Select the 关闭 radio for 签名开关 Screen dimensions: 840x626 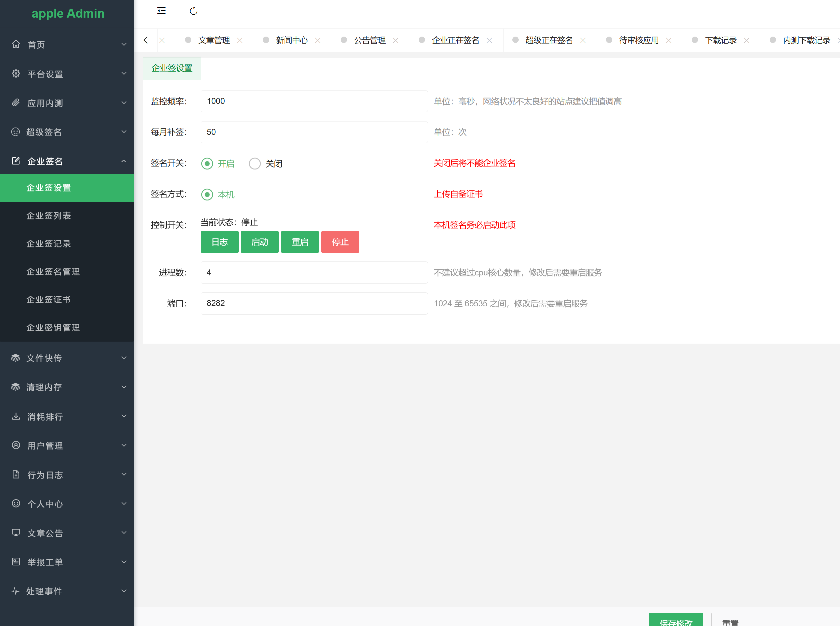click(255, 164)
